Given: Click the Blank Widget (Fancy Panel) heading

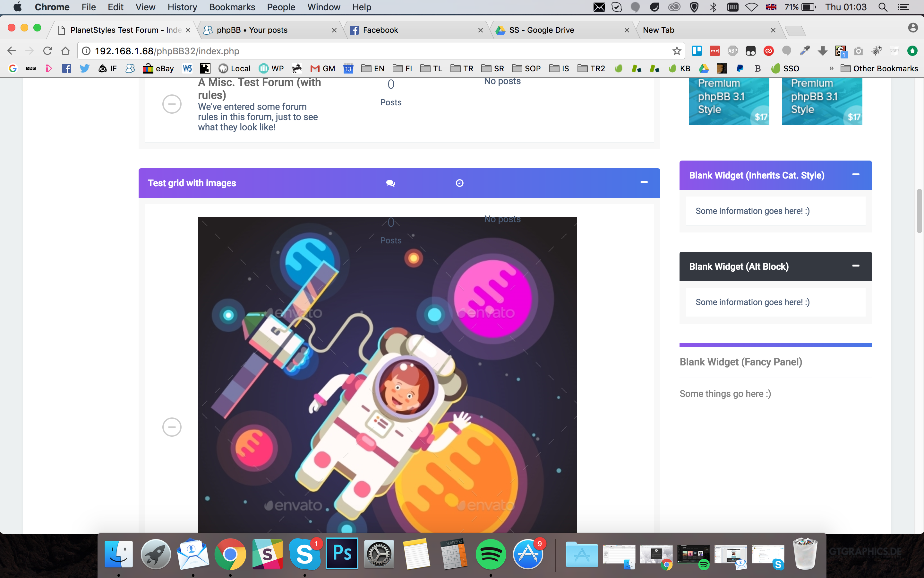Looking at the screenshot, I should (741, 362).
